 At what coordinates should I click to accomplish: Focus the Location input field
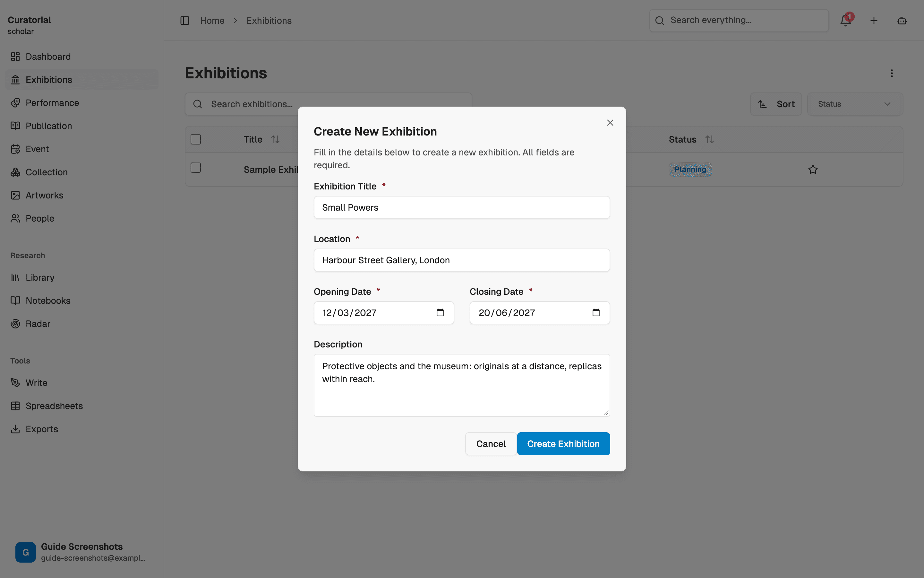pos(462,260)
